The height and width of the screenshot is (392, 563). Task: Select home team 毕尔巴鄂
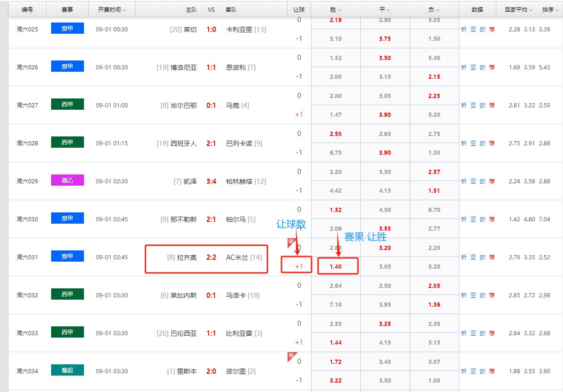tap(183, 105)
